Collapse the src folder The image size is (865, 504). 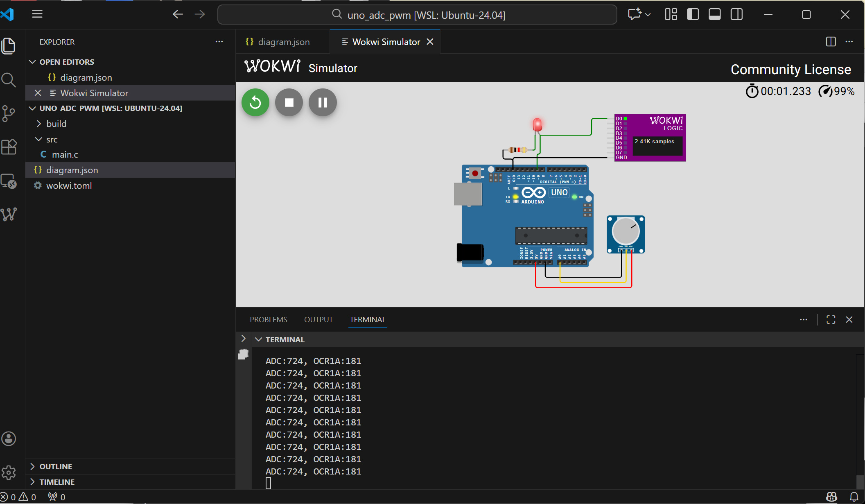coord(52,139)
